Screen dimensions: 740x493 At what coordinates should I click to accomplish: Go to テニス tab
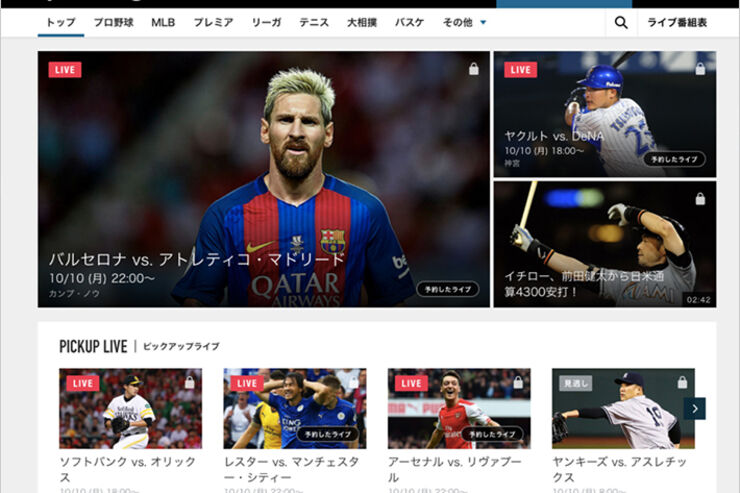314,22
